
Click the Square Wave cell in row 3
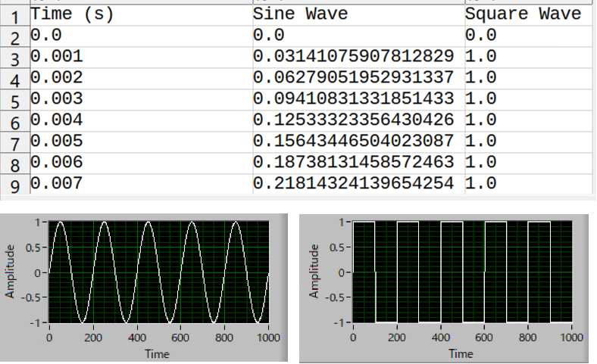529,58
